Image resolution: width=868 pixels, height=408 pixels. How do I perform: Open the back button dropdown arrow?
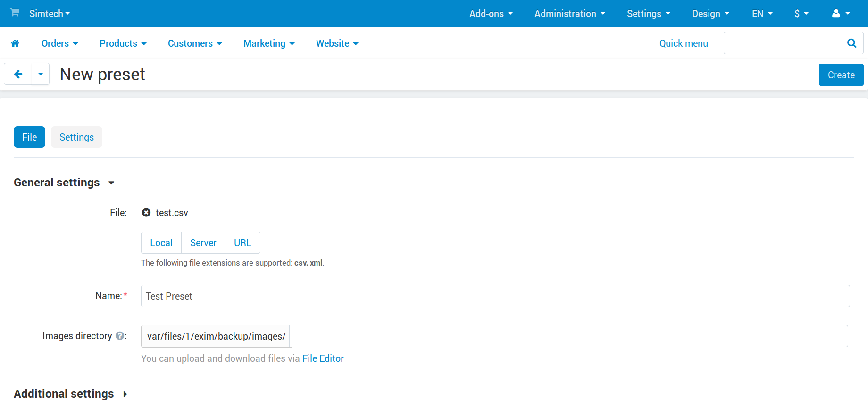[41, 74]
